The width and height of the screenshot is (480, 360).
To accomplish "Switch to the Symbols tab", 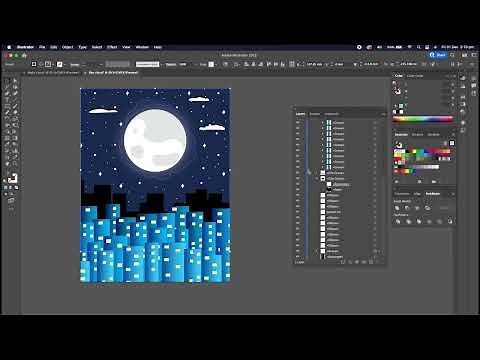I will click(x=433, y=135).
